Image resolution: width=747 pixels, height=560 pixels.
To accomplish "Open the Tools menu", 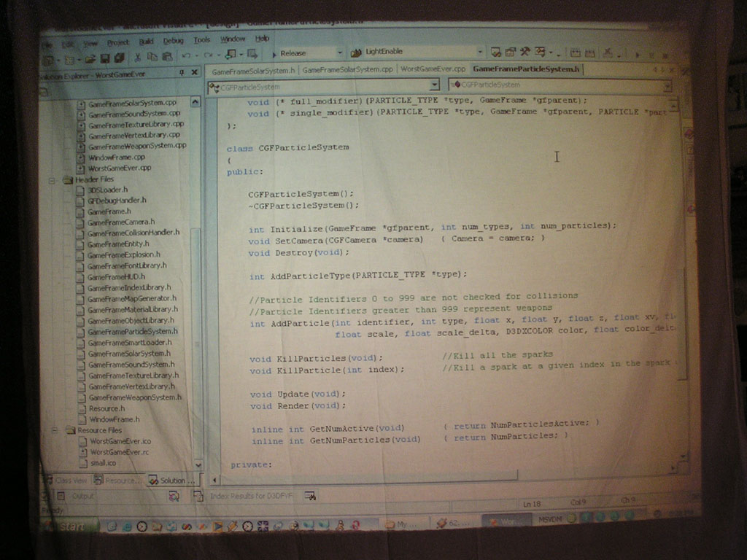I will [202, 40].
